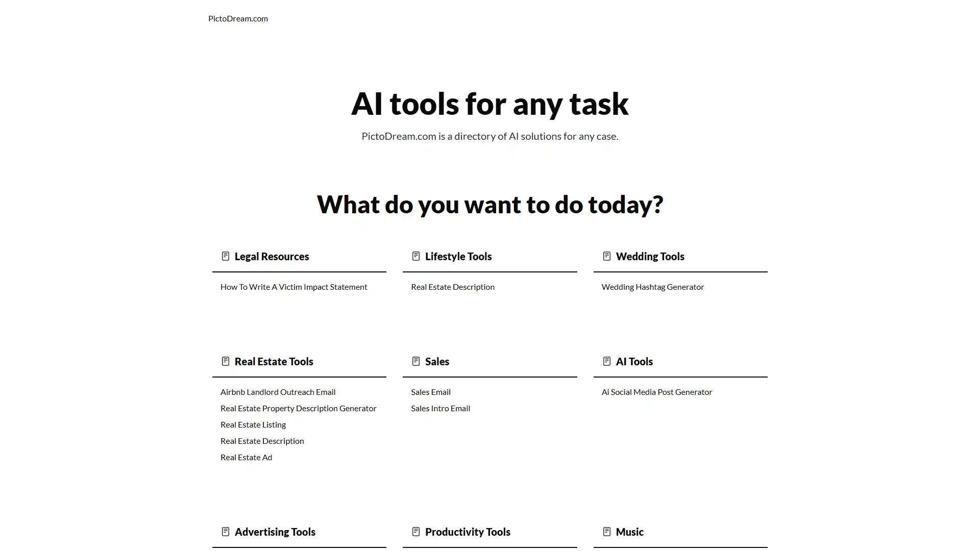Click the Sales section icon
980x551 pixels.
pos(415,361)
